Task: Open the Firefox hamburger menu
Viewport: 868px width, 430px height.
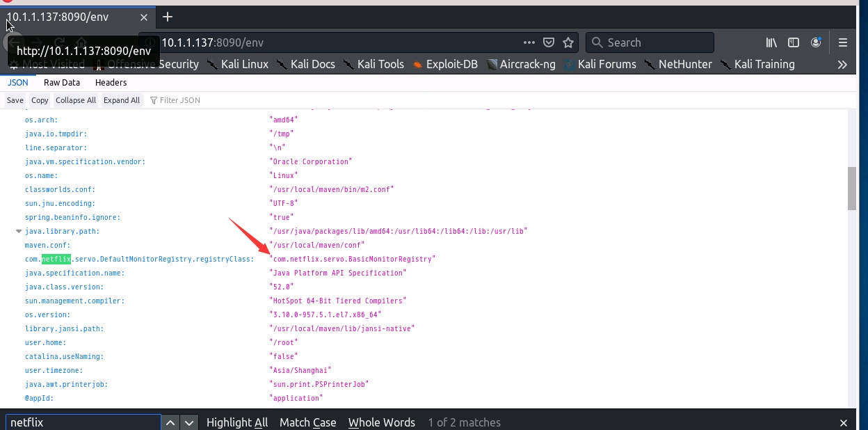Action: [x=843, y=42]
